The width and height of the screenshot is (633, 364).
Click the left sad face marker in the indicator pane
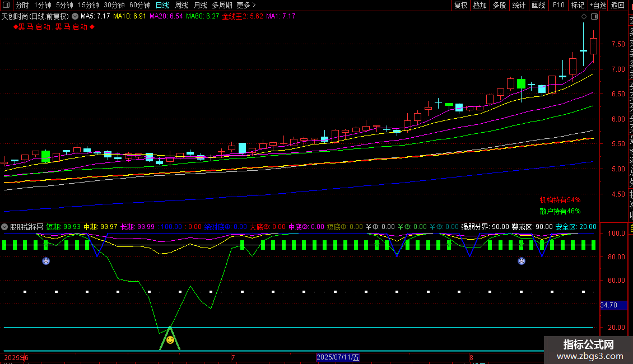[x=46, y=261]
